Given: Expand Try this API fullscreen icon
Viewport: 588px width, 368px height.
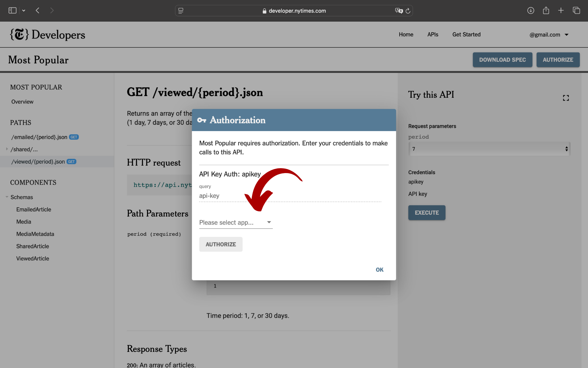Looking at the screenshot, I should pos(566,98).
